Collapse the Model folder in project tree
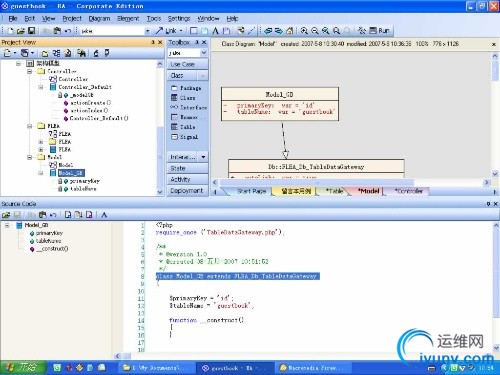Image resolution: width=500 pixels, height=375 pixels. 30,157
